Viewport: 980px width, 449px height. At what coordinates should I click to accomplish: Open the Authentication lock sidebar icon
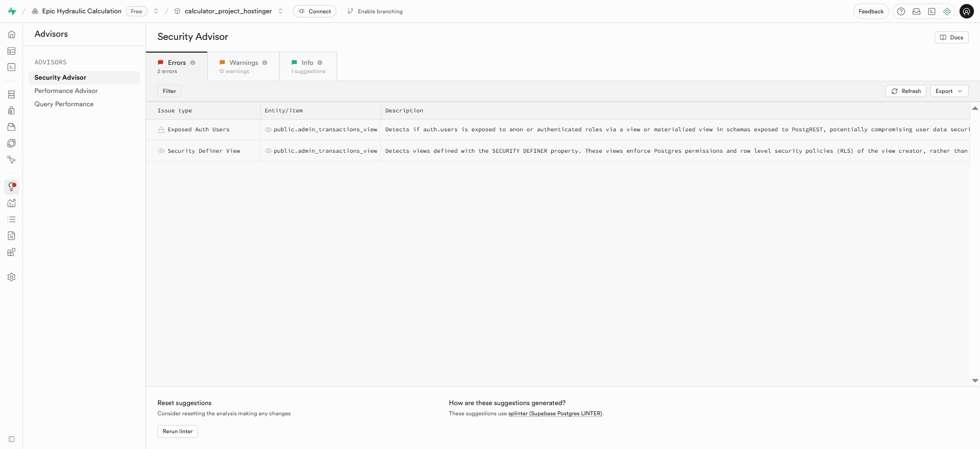pos(12,110)
